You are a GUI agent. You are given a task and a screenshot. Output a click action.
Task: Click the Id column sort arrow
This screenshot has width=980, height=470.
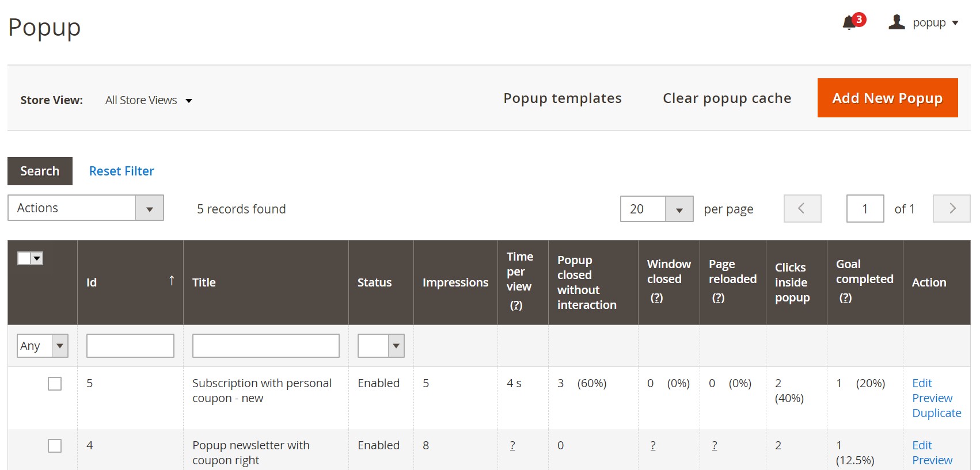pyautogui.click(x=172, y=280)
